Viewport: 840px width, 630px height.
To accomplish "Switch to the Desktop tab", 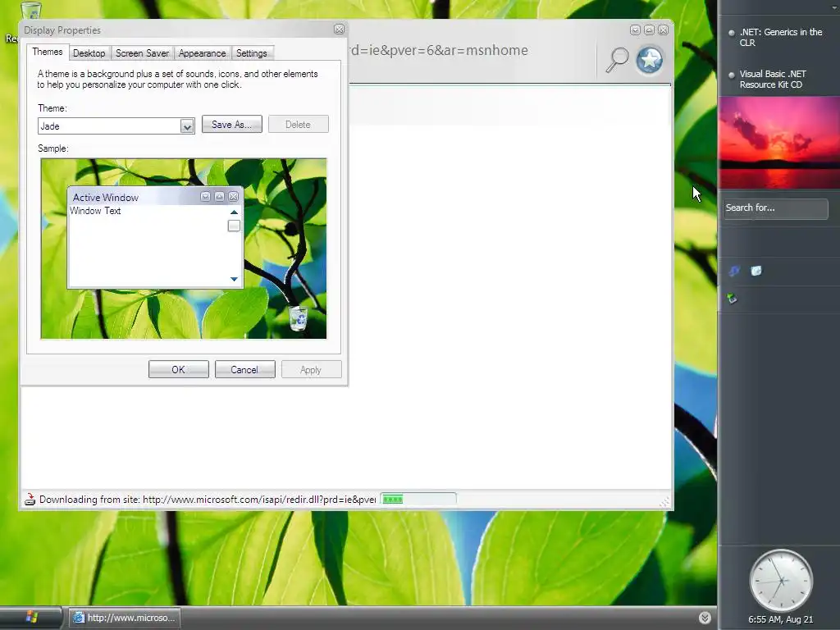I will [x=89, y=53].
